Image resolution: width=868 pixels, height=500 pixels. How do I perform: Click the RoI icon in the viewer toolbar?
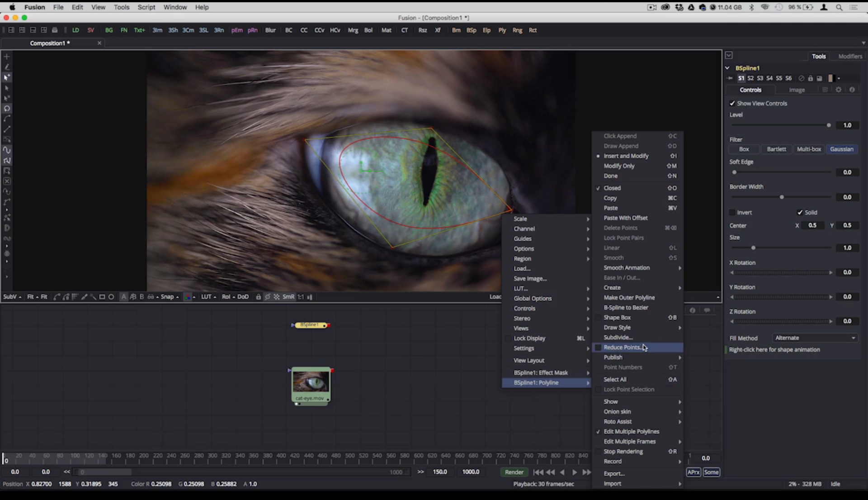point(226,297)
